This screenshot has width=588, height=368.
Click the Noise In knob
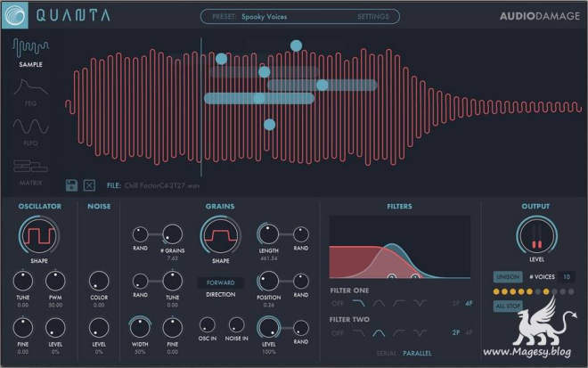coord(237,325)
